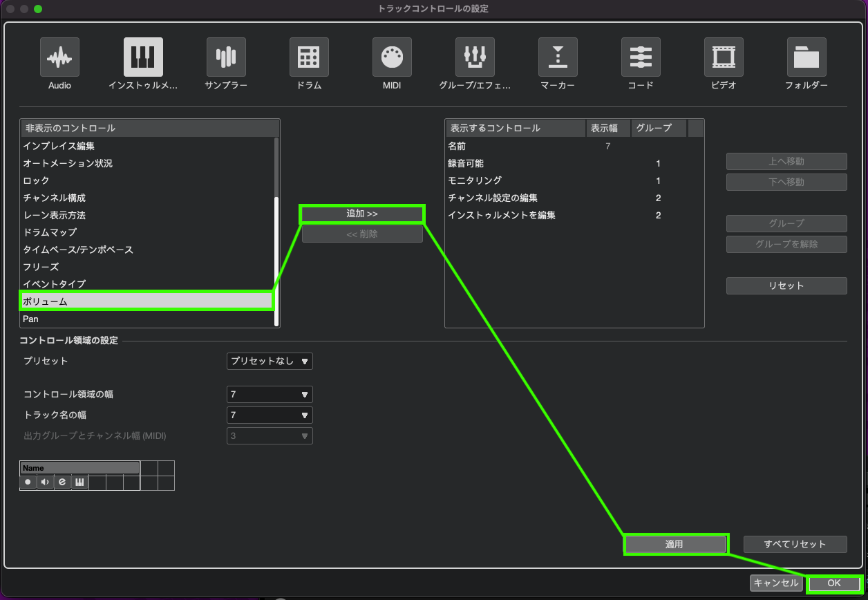Screen dimensions: 868x600
Task: Select the Audio track type icon
Action: 59,57
